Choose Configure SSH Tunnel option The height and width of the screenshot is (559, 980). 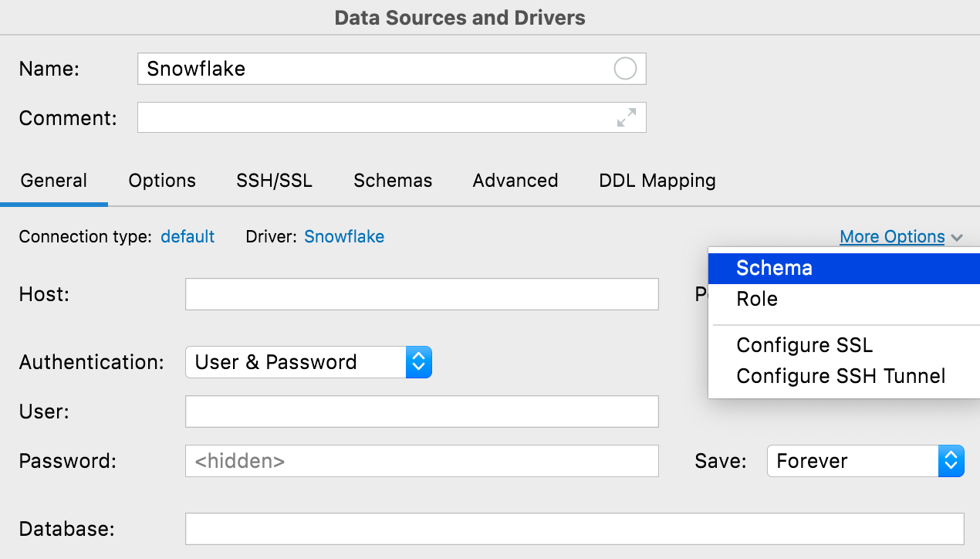point(840,376)
